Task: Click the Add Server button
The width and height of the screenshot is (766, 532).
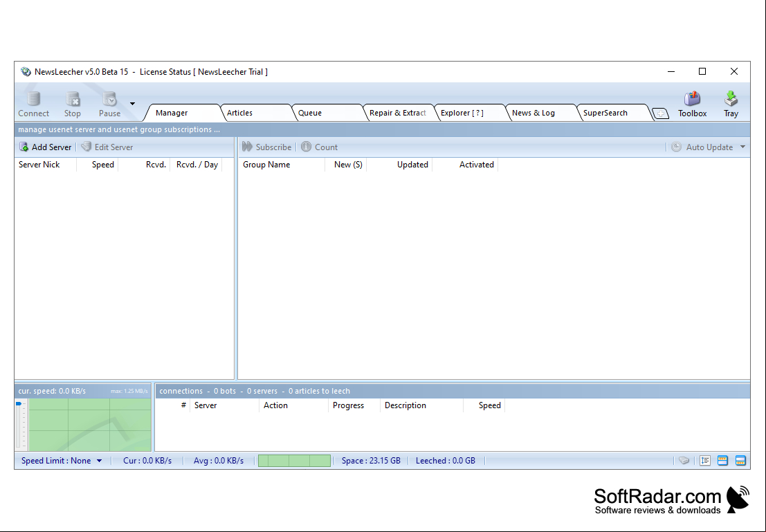Action: pos(46,147)
